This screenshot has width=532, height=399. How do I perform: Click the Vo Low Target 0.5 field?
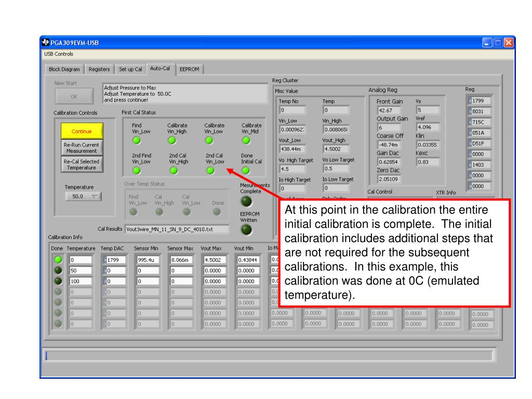click(x=336, y=169)
